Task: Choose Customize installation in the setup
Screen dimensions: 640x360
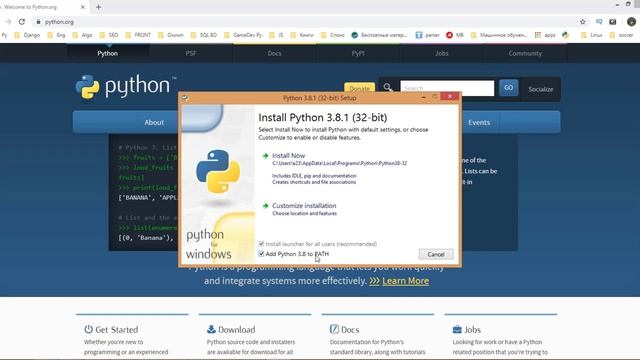Action: tap(304, 206)
